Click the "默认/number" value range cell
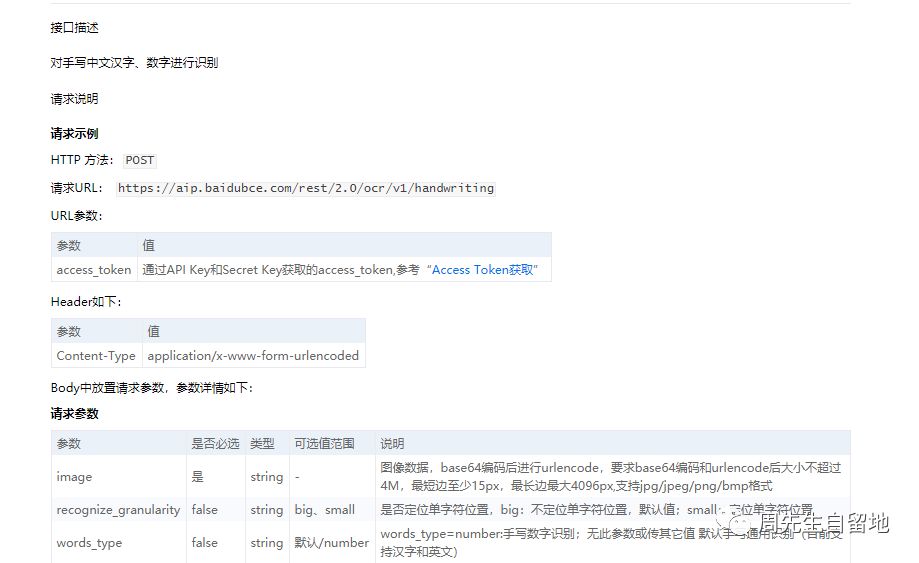This screenshot has width=919, height=563. (x=332, y=543)
